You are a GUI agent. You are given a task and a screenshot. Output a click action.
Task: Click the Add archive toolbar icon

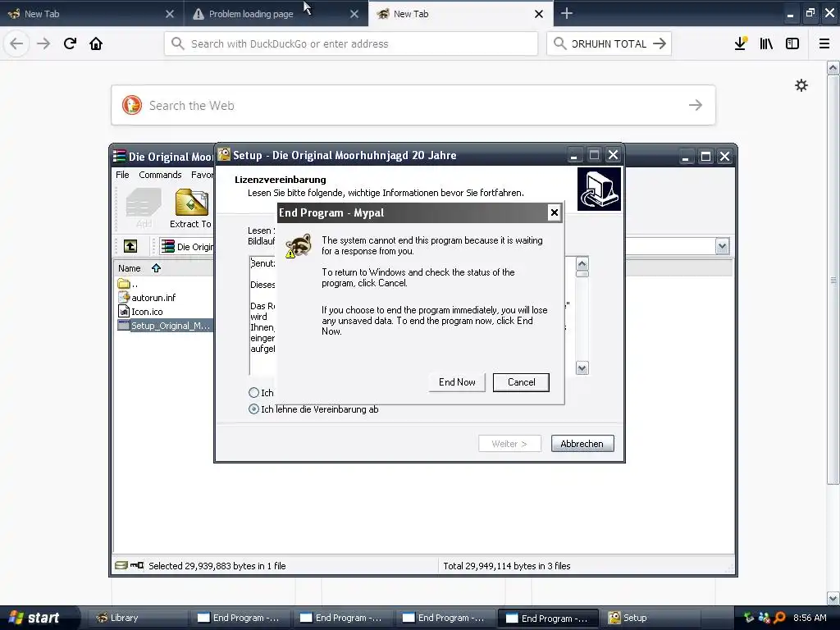click(143, 209)
